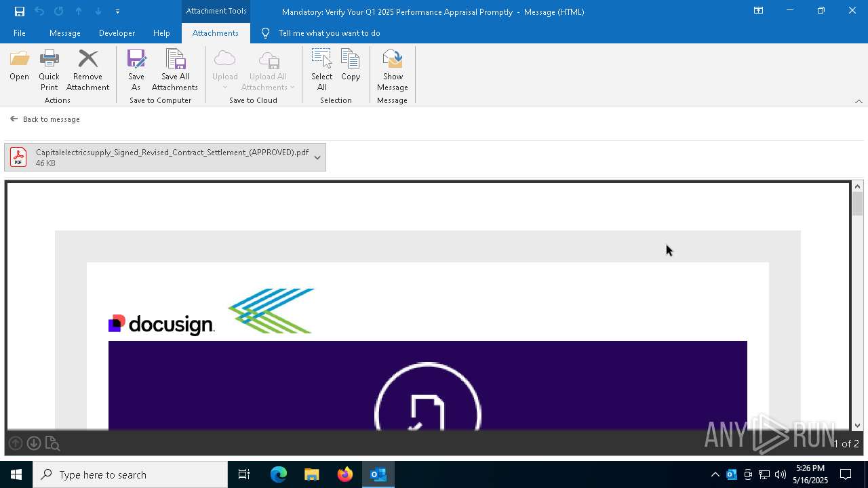Open the Windows Start menu
The width and height of the screenshot is (868, 488).
click(x=16, y=474)
